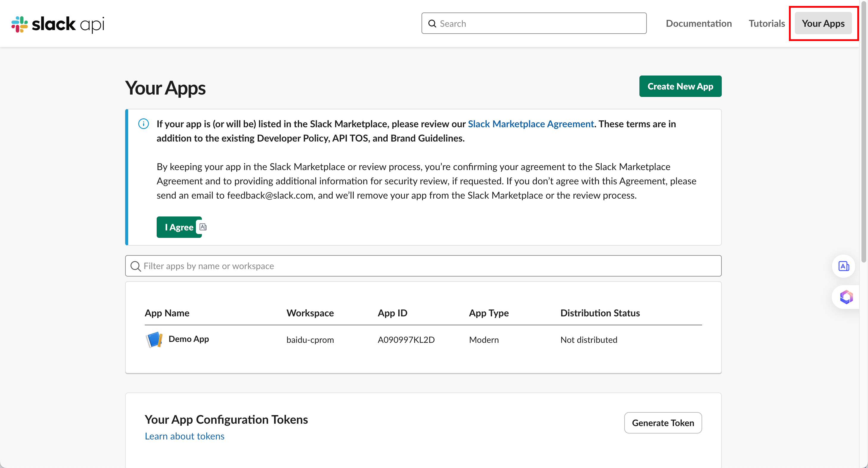Screen dimensions: 868x468
Task: Focus the Filter apps by name field
Action: click(423, 266)
